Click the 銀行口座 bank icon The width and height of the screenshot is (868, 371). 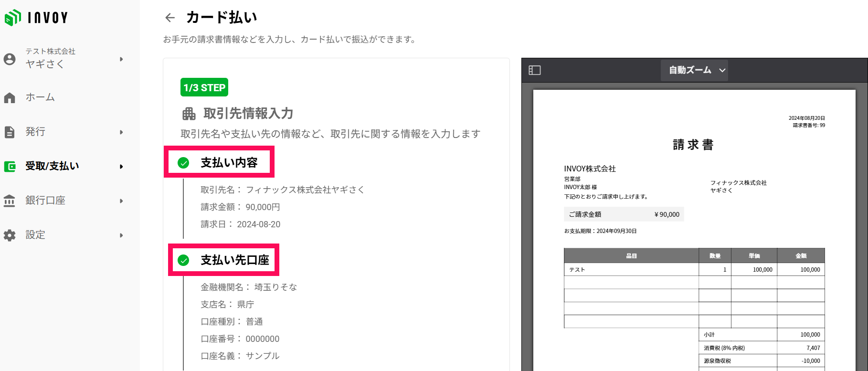10,201
